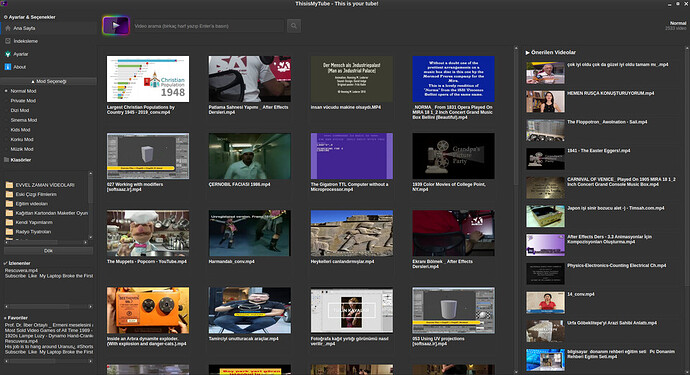
Task: Open 053 Using UV projections video
Action: click(x=453, y=310)
